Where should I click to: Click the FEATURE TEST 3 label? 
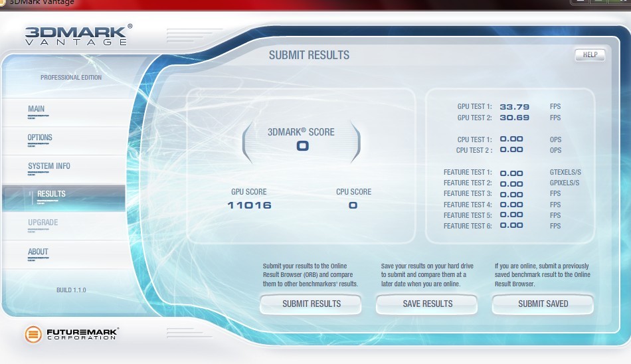468,194
